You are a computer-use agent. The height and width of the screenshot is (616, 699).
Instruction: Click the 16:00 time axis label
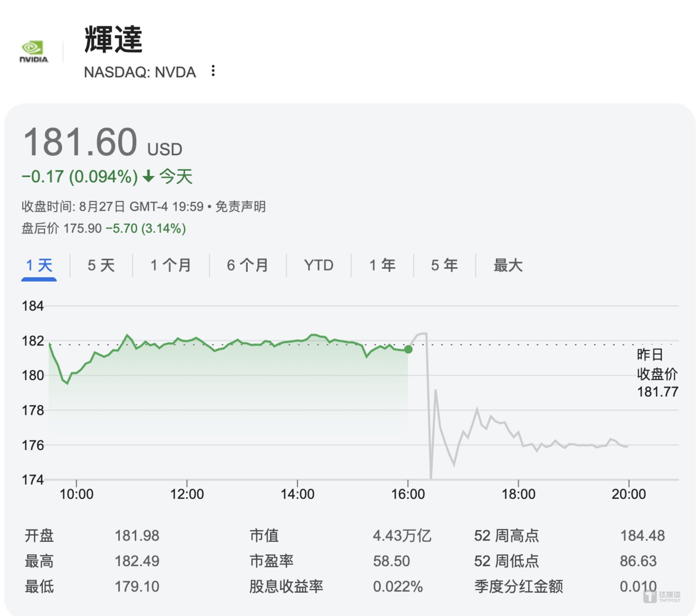coord(408,494)
